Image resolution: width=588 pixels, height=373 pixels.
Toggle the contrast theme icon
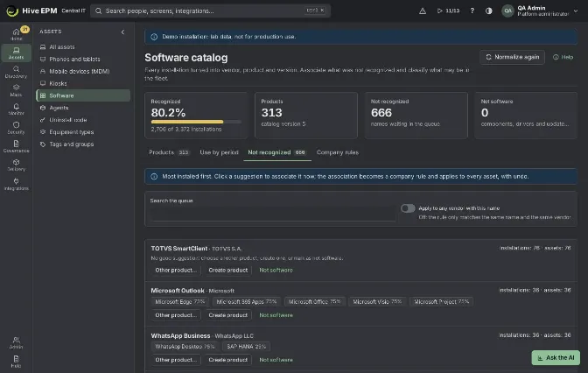pos(488,11)
